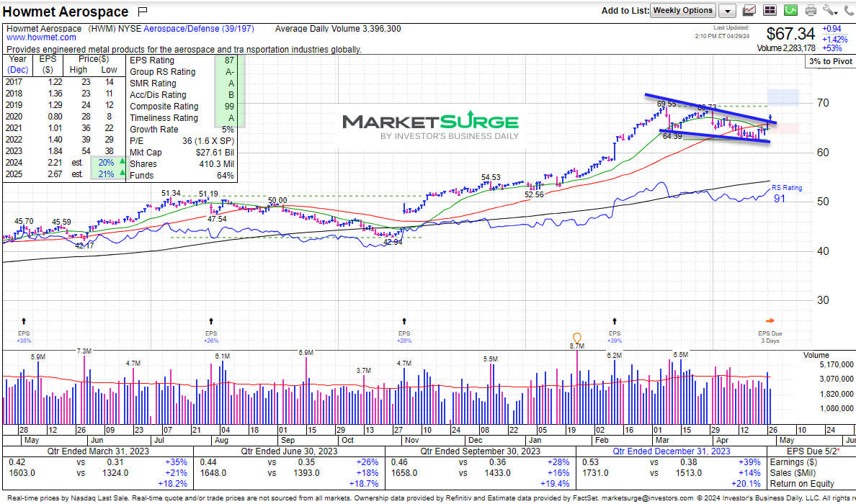Click the $67.34 current price
The width and height of the screenshot is (856, 504).
[x=790, y=34]
